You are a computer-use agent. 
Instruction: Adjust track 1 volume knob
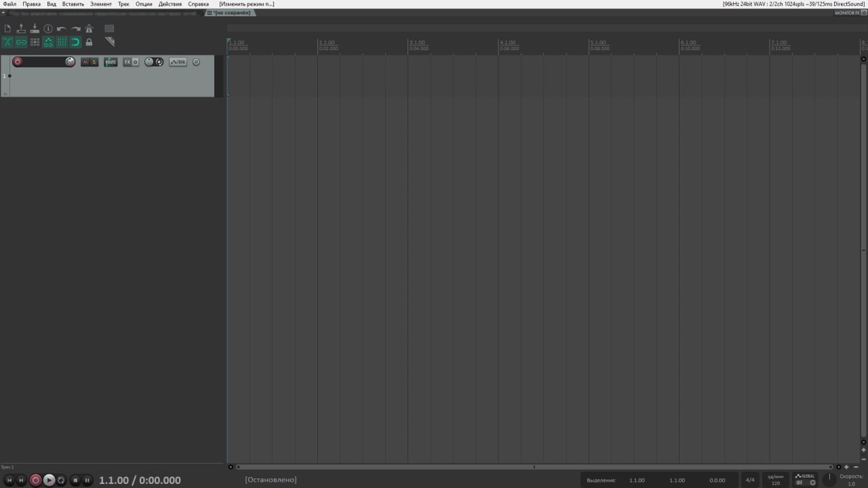70,62
